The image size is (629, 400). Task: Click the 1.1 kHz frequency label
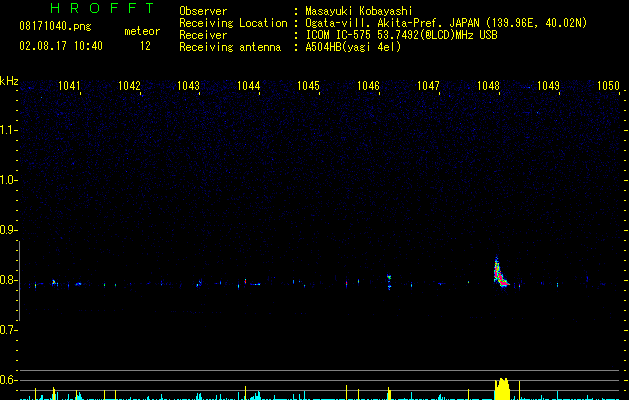8,130
